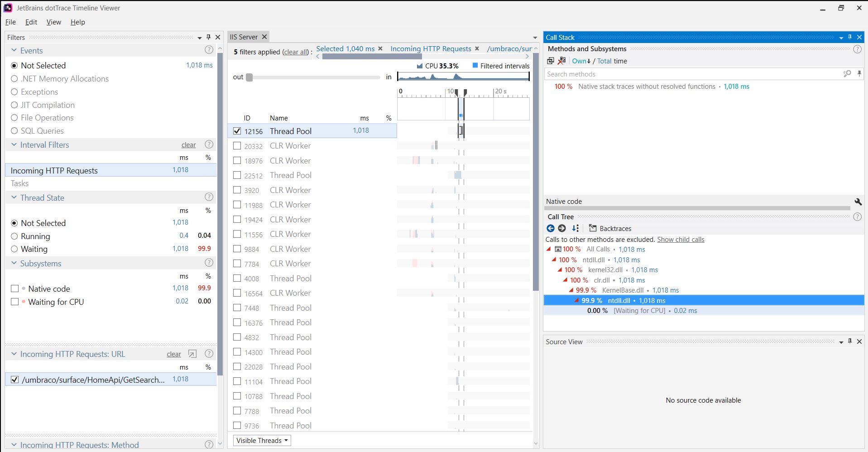The height and width of the screenshot is (452, 868).
Task: Open the wrench settings next to Native code
Action: 858,202
